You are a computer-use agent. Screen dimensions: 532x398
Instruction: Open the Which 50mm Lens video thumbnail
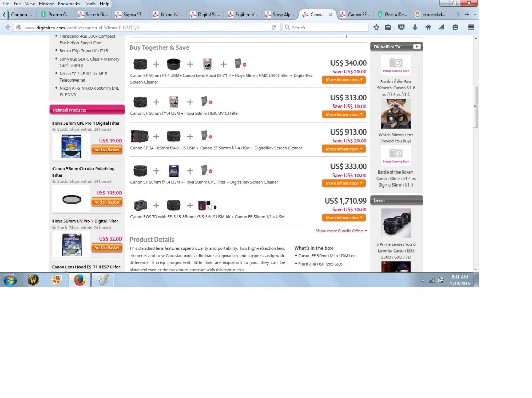click(396, 114)
